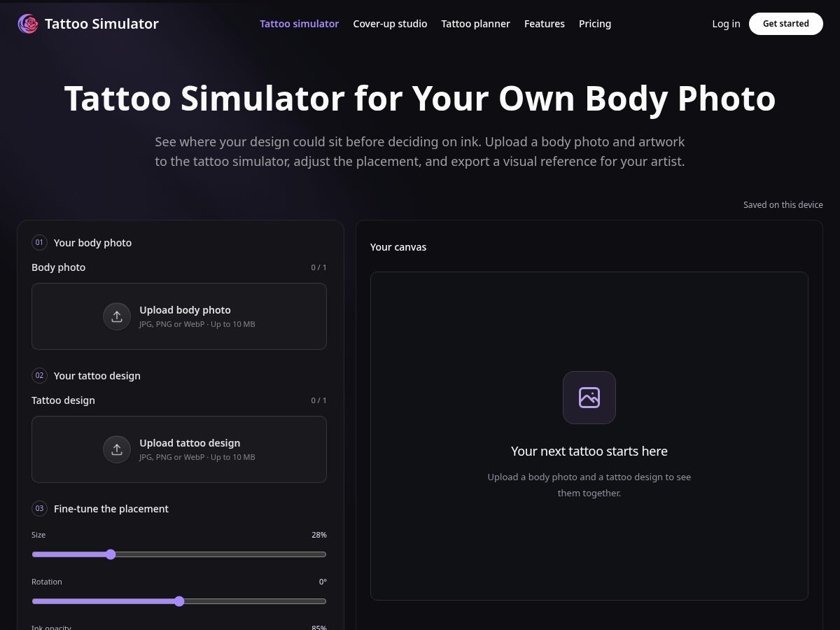Open the Features nav item

[x=545, y=24]
